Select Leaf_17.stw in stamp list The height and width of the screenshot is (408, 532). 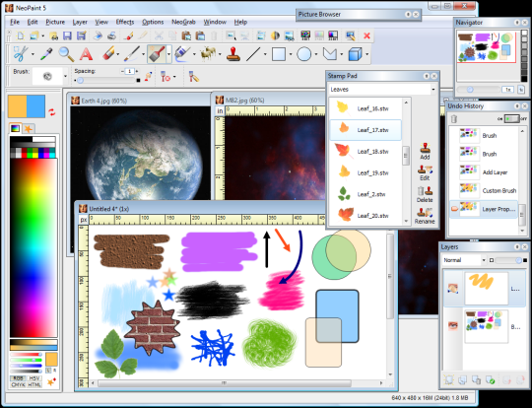pos(366,130)
